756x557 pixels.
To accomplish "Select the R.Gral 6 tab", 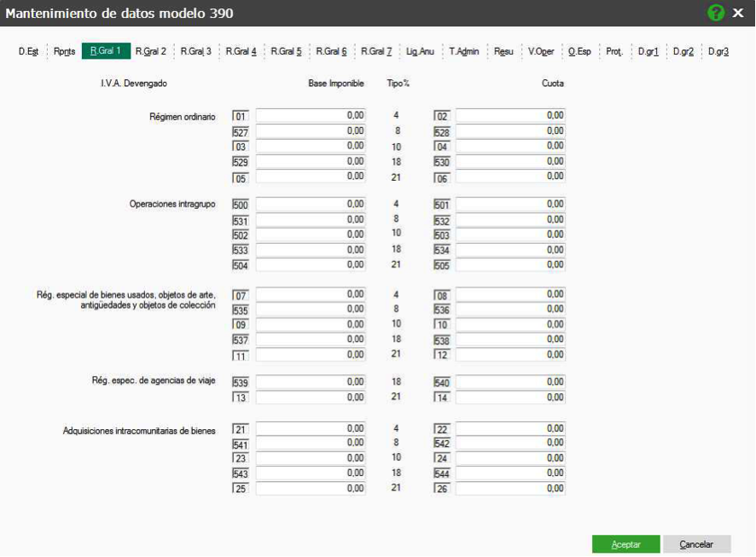I will pos(331,51).
